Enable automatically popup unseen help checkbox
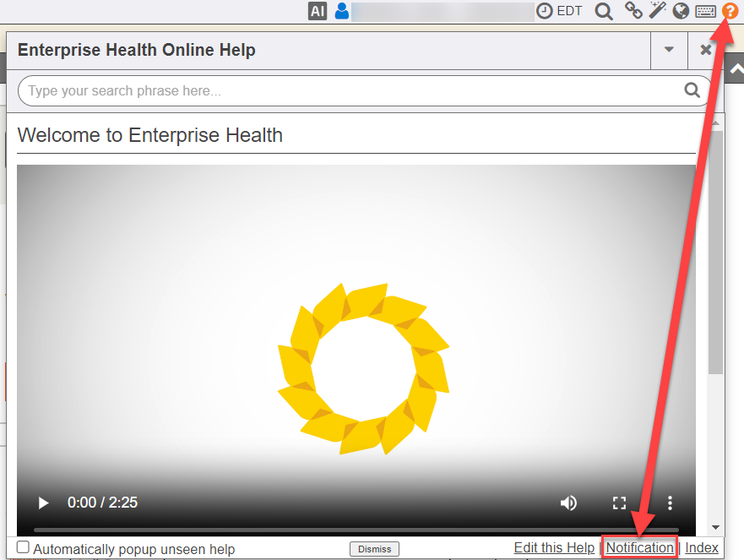The image size is (744, 560). pos(24,548)
